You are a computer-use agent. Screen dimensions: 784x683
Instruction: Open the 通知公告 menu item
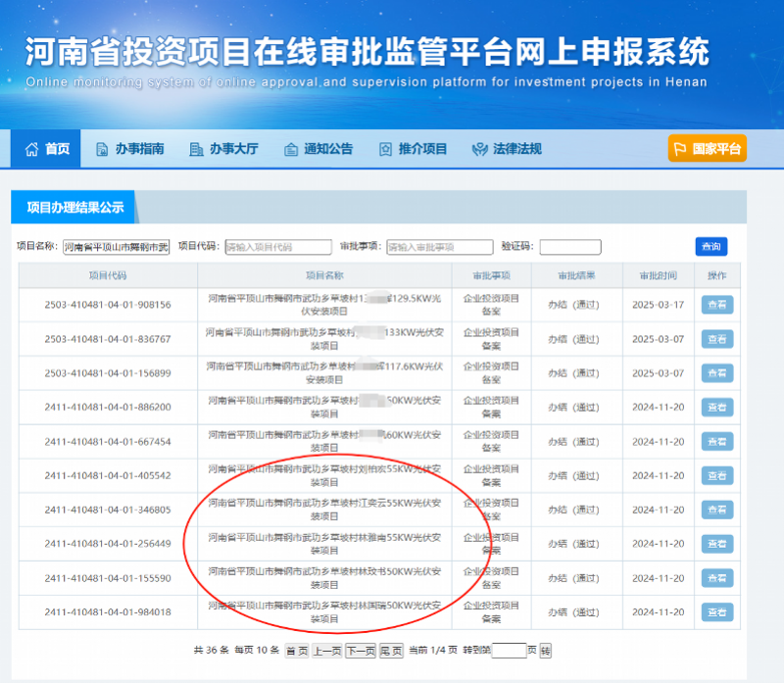(x=318, y=149)
